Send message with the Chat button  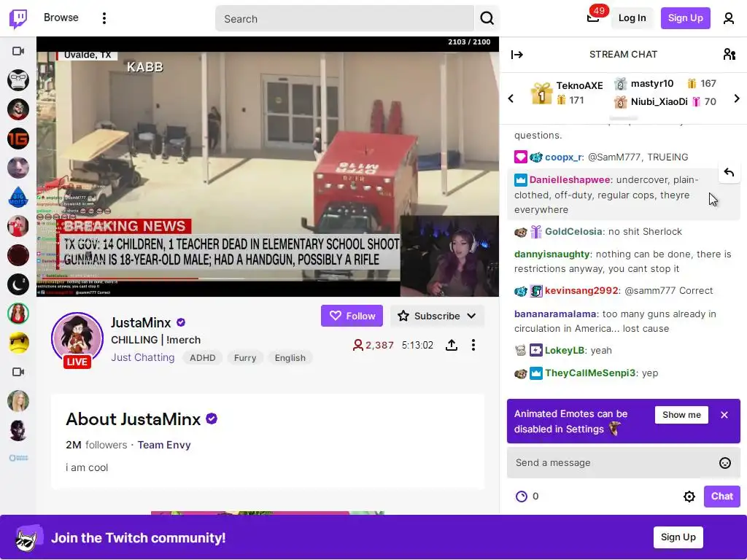721,497
